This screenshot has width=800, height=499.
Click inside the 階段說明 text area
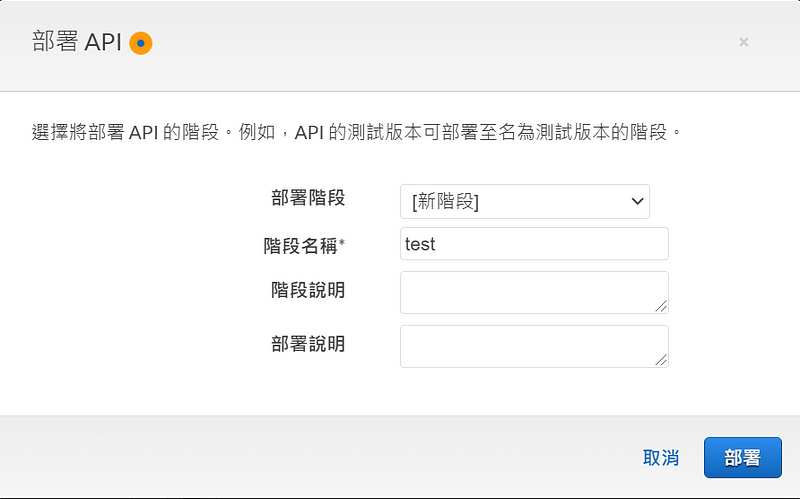pos(534,292)
